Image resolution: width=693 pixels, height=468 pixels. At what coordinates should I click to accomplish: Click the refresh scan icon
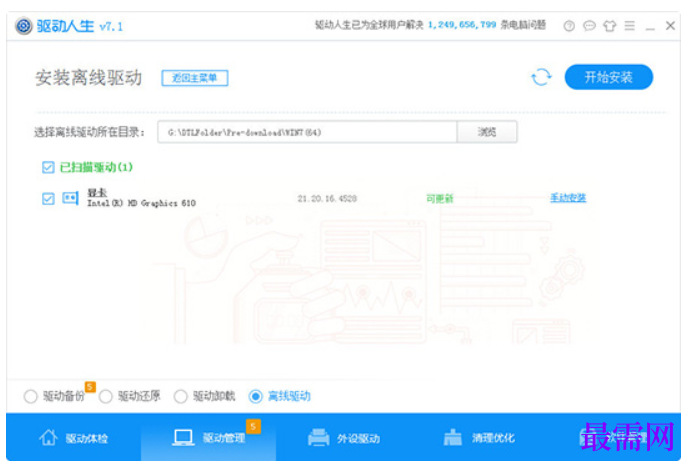tap(541, 77)
